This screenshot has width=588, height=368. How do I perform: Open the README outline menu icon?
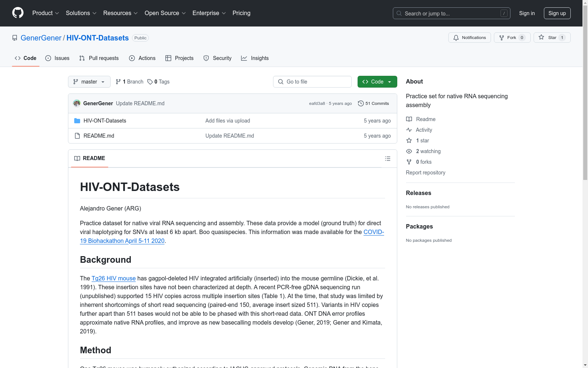coord(388,159)
